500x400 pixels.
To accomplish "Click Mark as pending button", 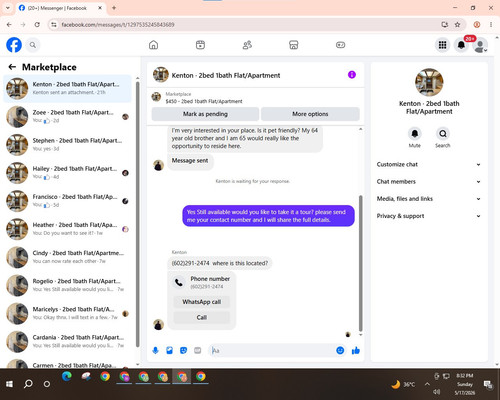I will pos(205,114).
